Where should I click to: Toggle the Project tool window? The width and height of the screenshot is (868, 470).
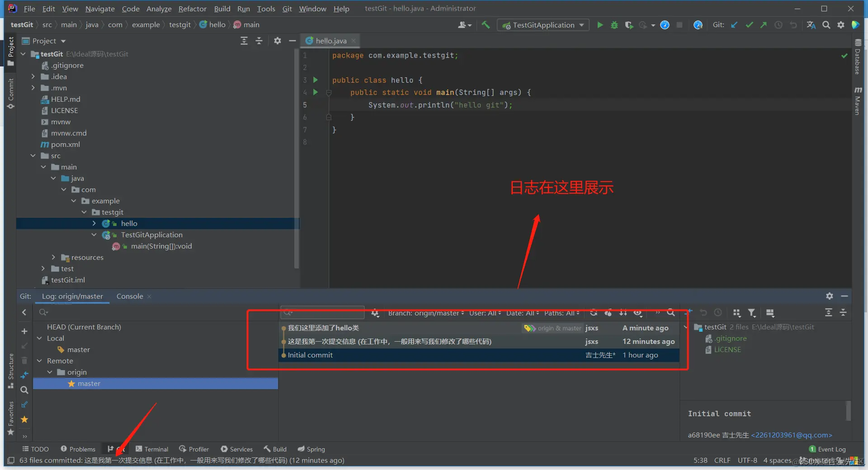click(11, 51)
